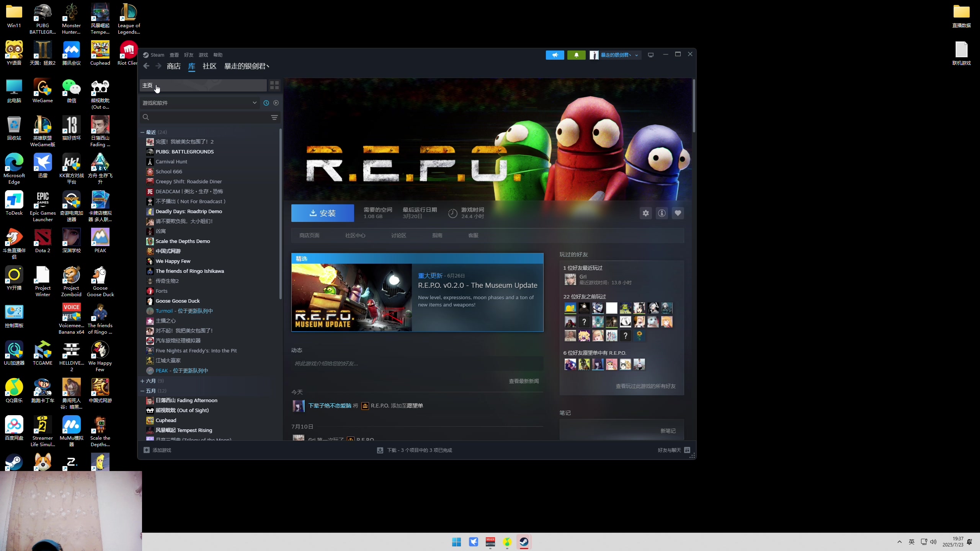
Task: Click the library game list scrollbar
Action: pos(281,214)
